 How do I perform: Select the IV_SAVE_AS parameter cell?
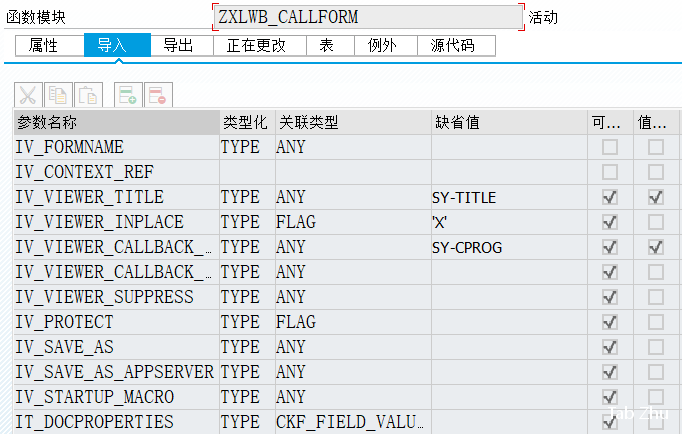point(117,347)
